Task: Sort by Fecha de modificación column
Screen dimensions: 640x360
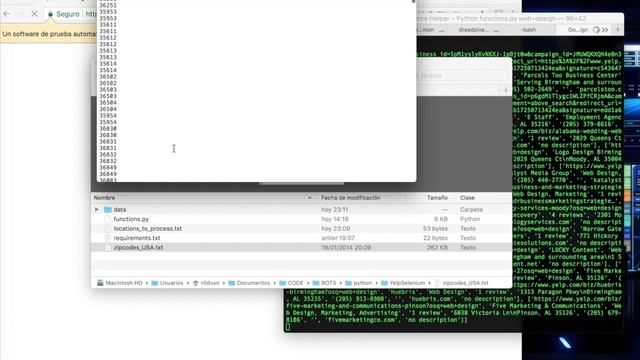Action: [x=351, y=198]
